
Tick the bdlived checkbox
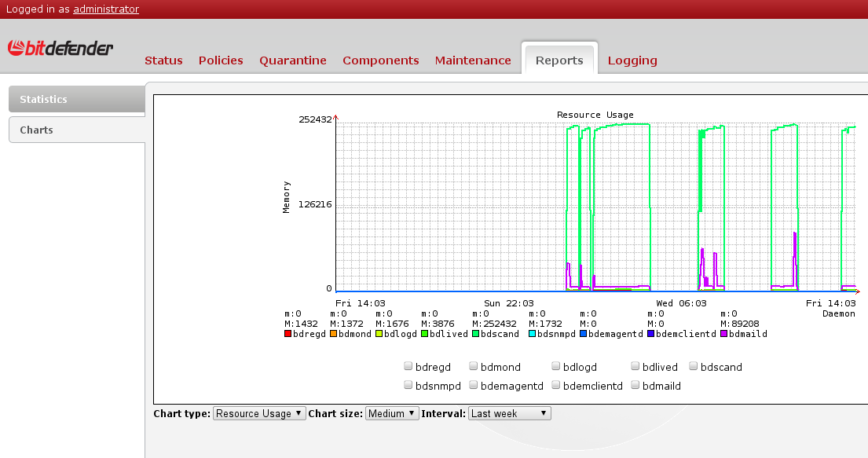pos(635,366)
